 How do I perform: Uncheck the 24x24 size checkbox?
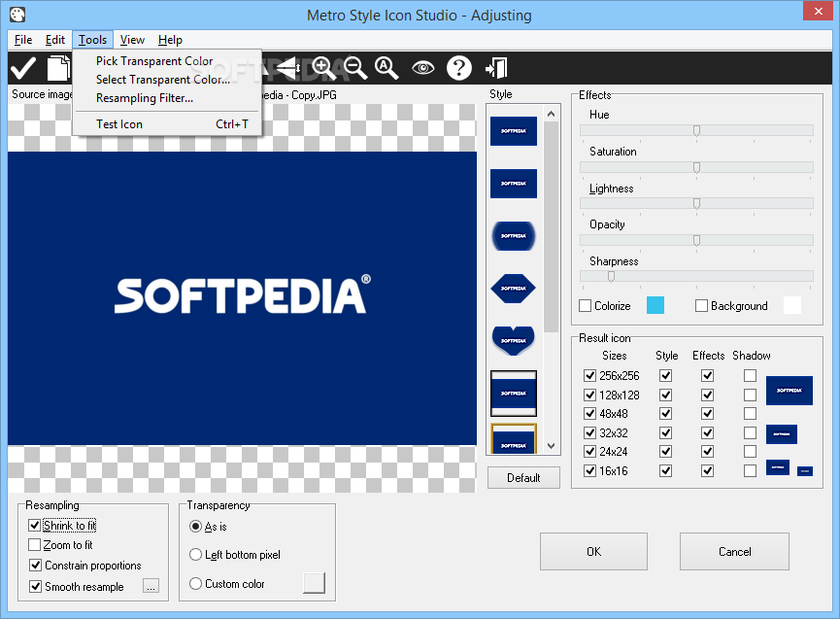tap(589, 451)
